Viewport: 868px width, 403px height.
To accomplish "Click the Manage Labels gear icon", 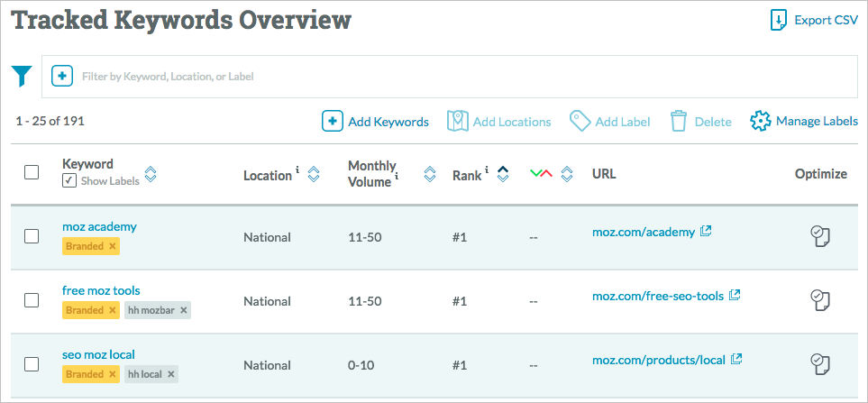I will tap(761, 121).
